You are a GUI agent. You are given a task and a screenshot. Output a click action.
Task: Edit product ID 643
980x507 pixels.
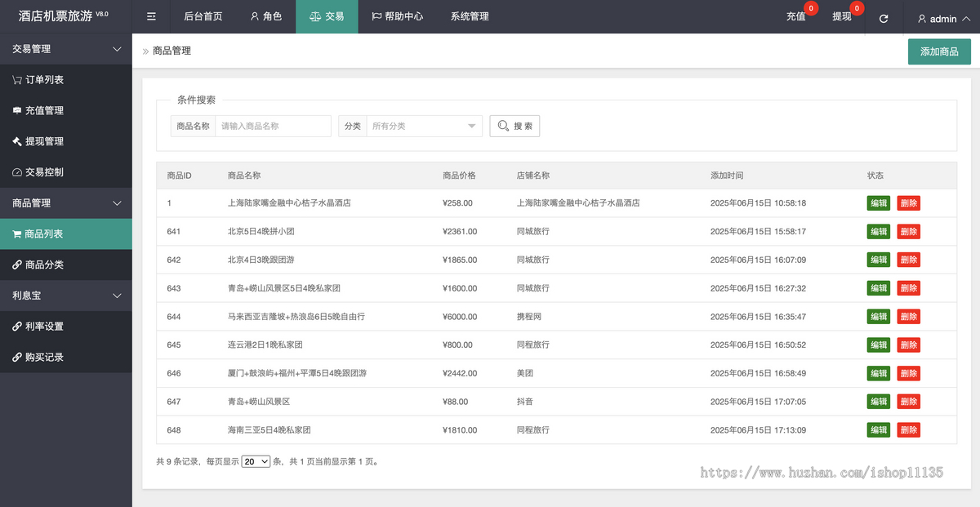(x=879, y=288)
